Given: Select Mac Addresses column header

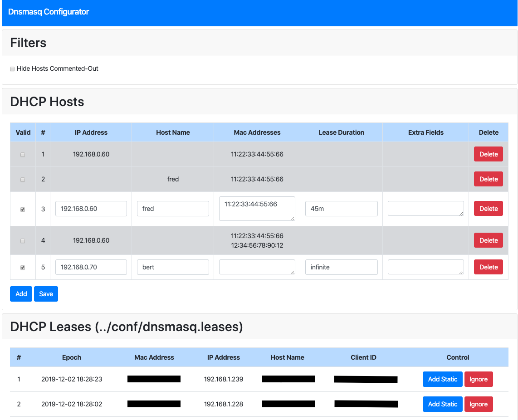Looking at the screenshot, I should pyautogui.click(x=257, y=132).
